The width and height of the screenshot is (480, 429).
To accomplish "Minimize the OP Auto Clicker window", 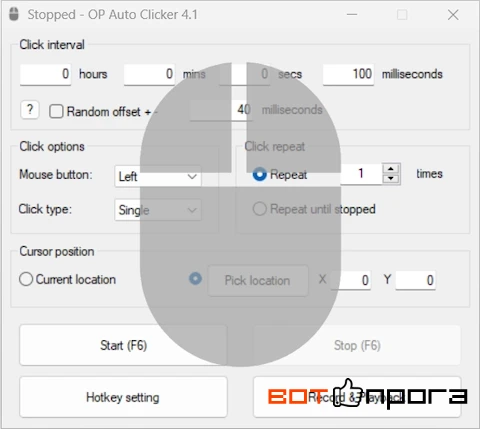I will pyautogui.click(x=352, y=15).
